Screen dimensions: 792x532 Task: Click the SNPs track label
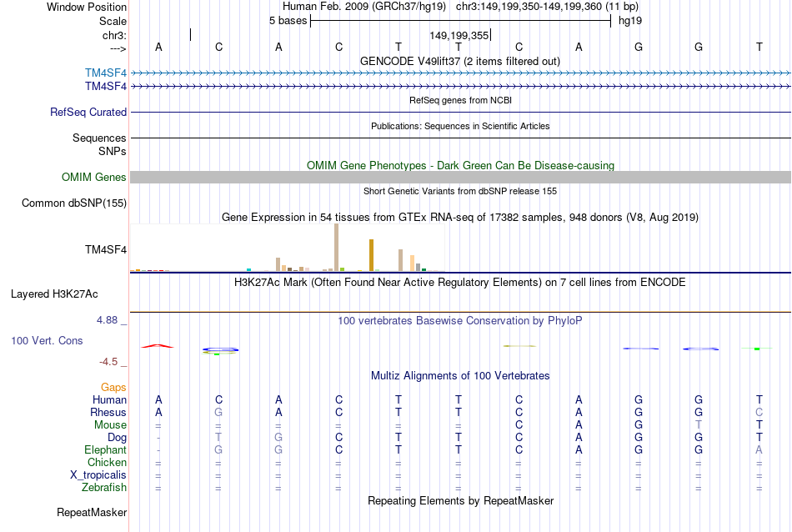click(x=113, y=151)
